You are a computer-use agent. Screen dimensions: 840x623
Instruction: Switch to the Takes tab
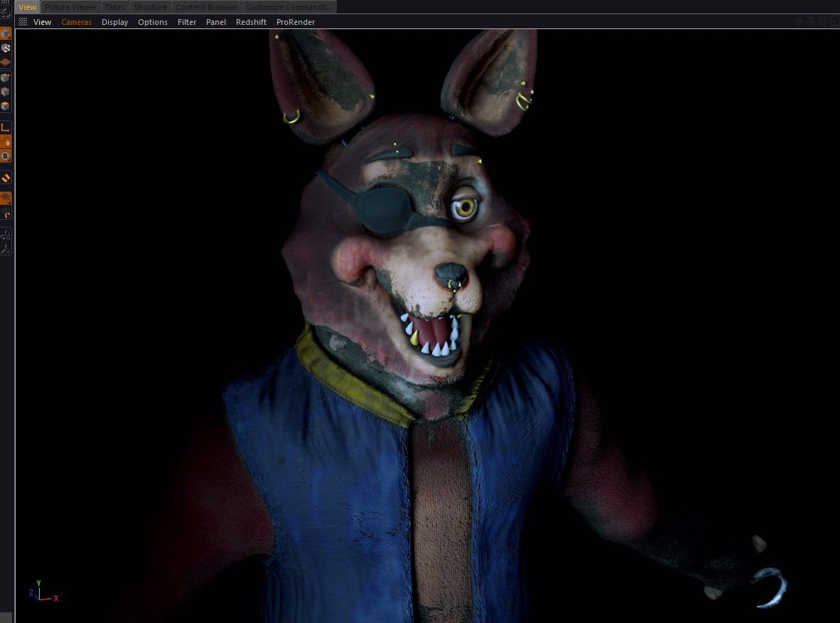[x=114, y=7]
